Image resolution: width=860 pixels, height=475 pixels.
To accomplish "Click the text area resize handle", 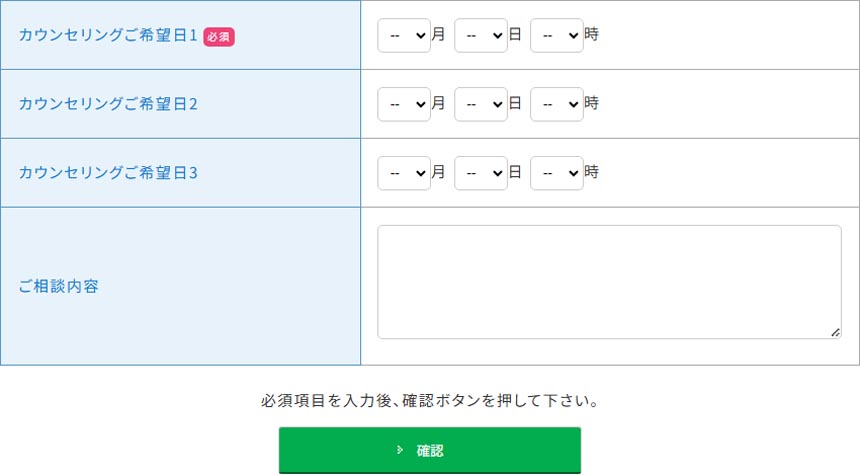I will pos(835,332).
